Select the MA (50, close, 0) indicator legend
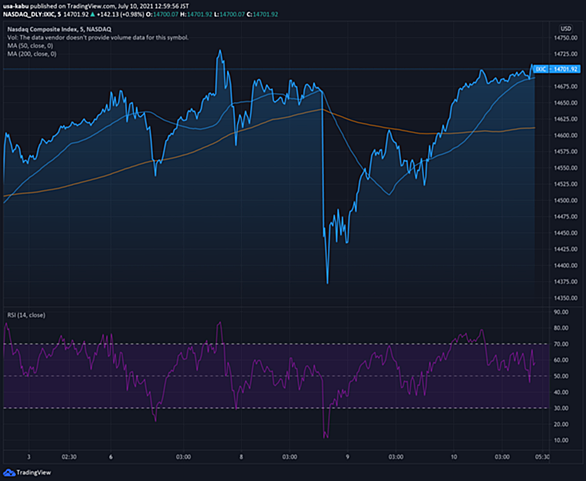This screenshot has width=586, height=481. pos(30,46)
